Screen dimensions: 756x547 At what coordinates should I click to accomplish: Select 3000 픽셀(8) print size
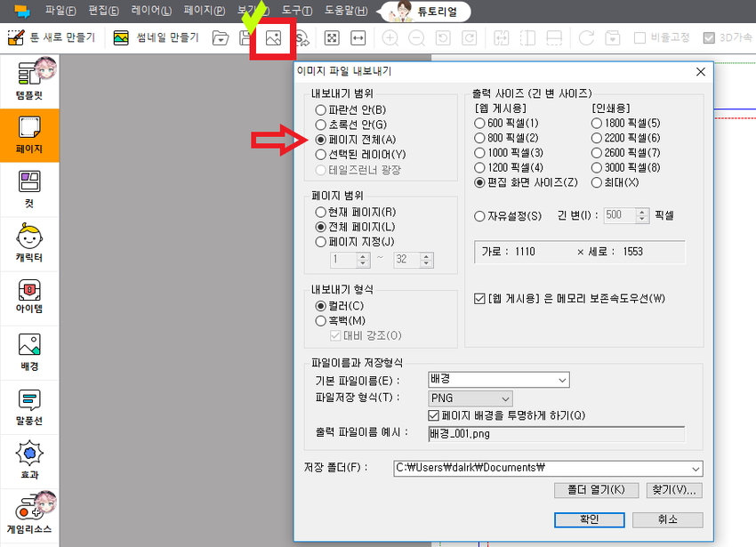coord(626,168)
